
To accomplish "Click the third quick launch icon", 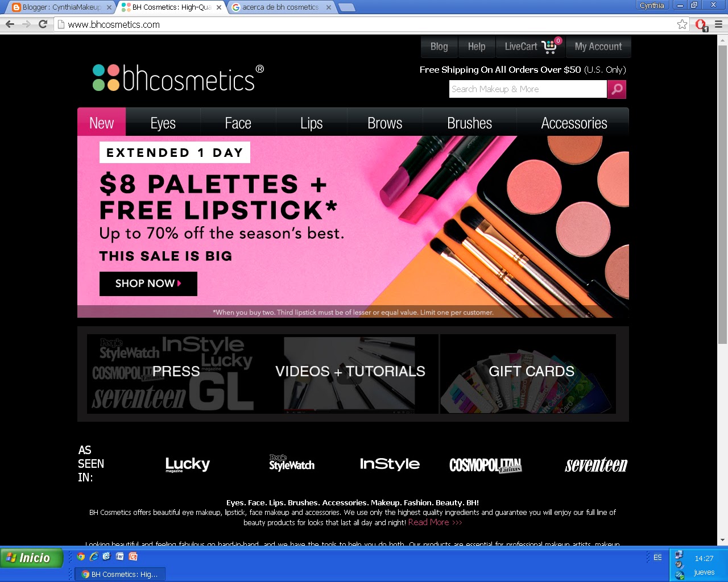I will [x=107, y=556].
